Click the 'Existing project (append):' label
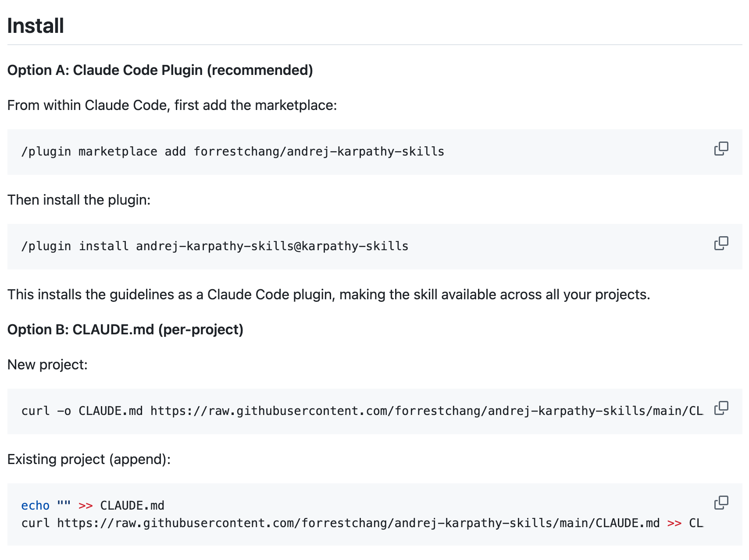 (89, 460)
